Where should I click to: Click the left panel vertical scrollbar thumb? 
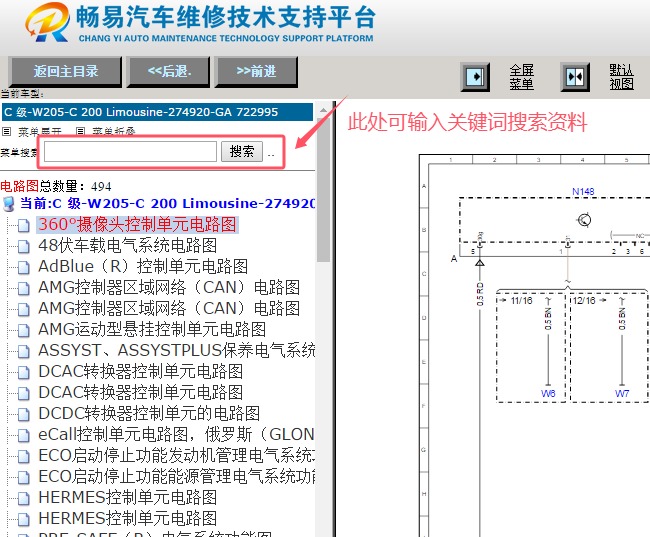pyautogui.click(x=323, y=189)
